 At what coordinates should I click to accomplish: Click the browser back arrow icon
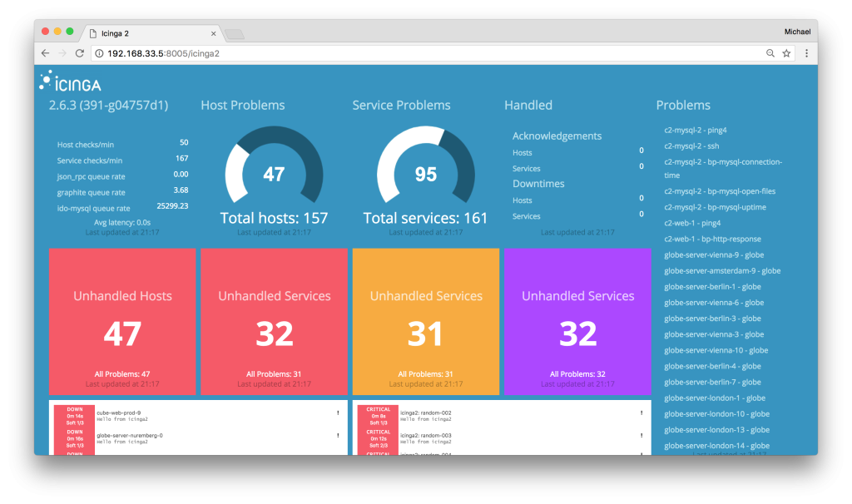(45, 52)
